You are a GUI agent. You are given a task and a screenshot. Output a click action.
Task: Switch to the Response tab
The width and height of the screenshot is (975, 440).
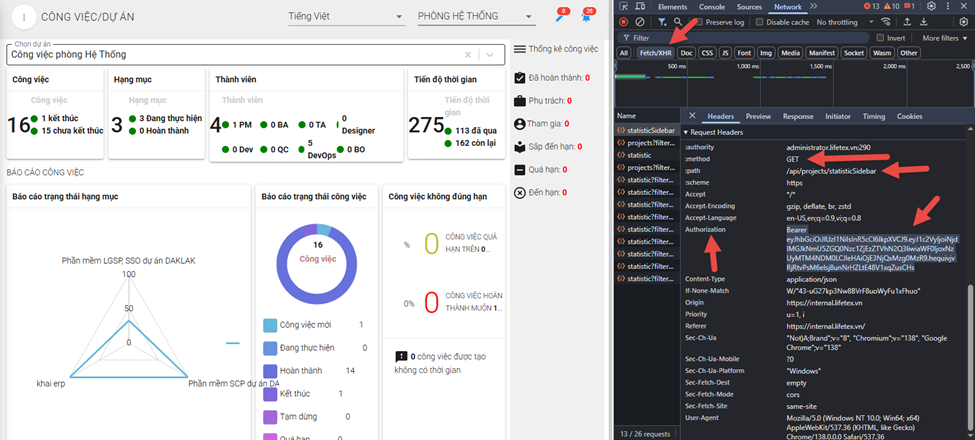point(797,116)
